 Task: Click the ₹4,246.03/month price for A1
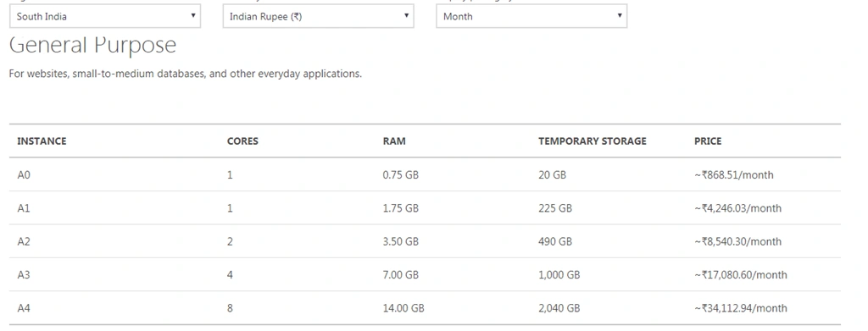[738, 208]
